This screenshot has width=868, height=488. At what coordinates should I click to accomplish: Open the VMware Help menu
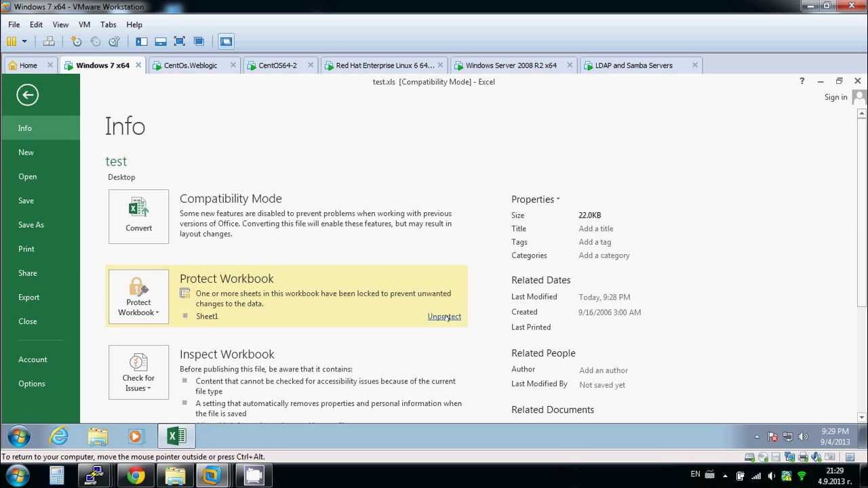click(134, 24)
